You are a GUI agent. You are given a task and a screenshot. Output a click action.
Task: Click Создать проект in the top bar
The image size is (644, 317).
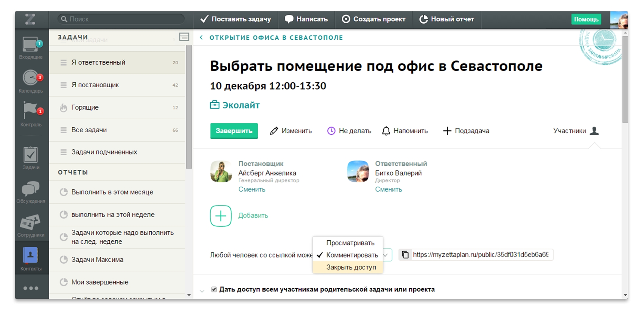[x=373, y=19]
